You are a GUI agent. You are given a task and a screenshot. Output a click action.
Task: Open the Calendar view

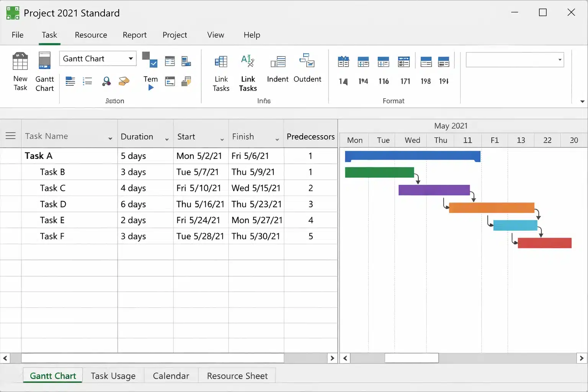[x=171, y=376]
